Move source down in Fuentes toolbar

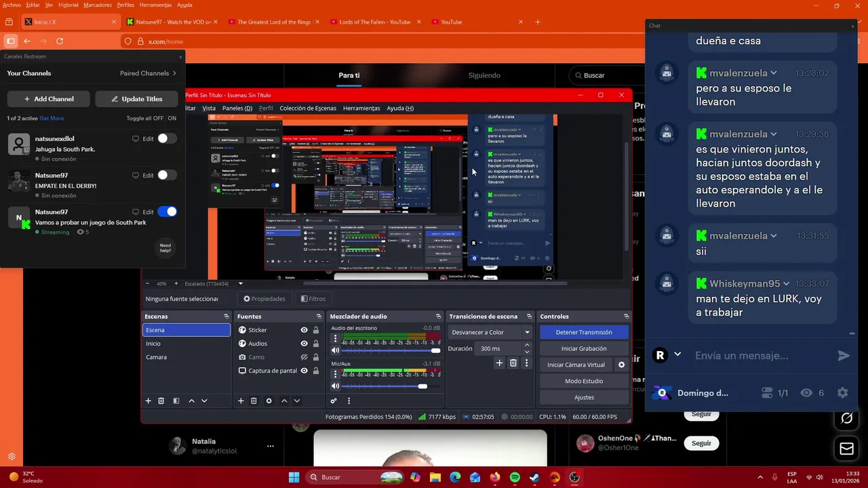tap(296, 401)
